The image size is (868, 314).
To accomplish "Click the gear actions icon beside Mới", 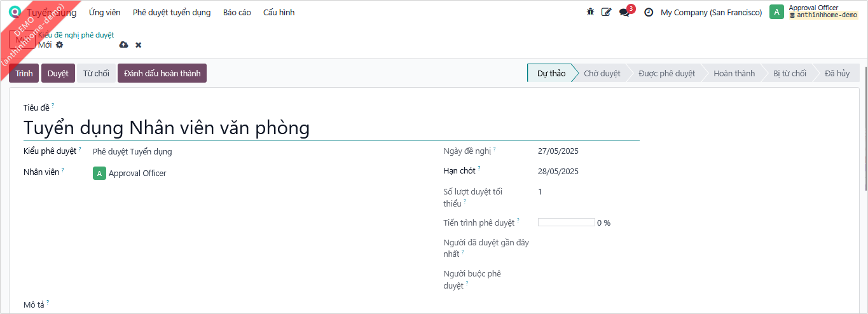I will (60, 45).
